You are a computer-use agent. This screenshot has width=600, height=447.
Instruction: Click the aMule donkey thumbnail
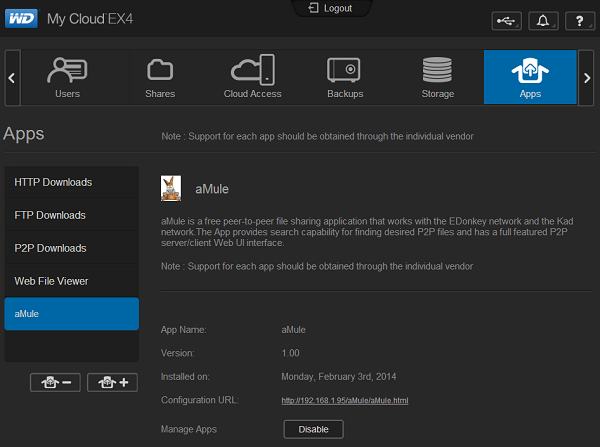pos(171,188)
